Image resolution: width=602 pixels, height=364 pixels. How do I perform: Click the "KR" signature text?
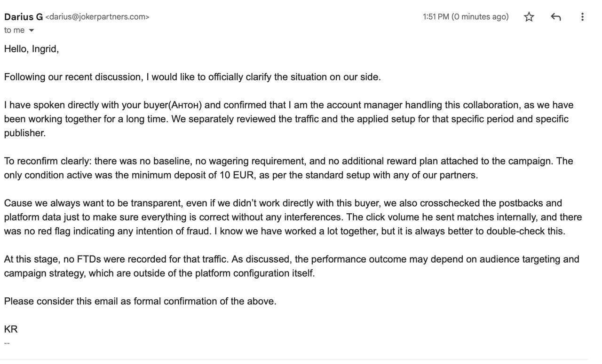(x=11, y=329)
